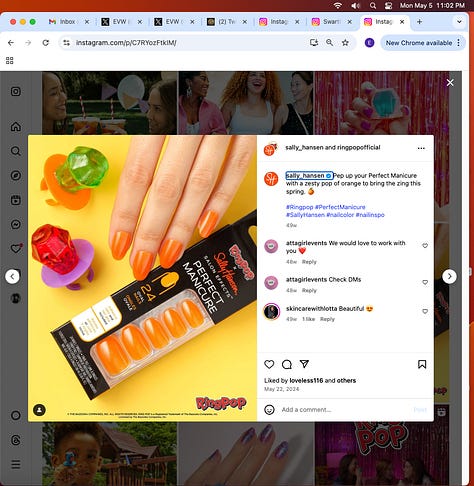
Task: Like skincarewithlotta's 'Beautiful' comment
Action: pos(425,311)
